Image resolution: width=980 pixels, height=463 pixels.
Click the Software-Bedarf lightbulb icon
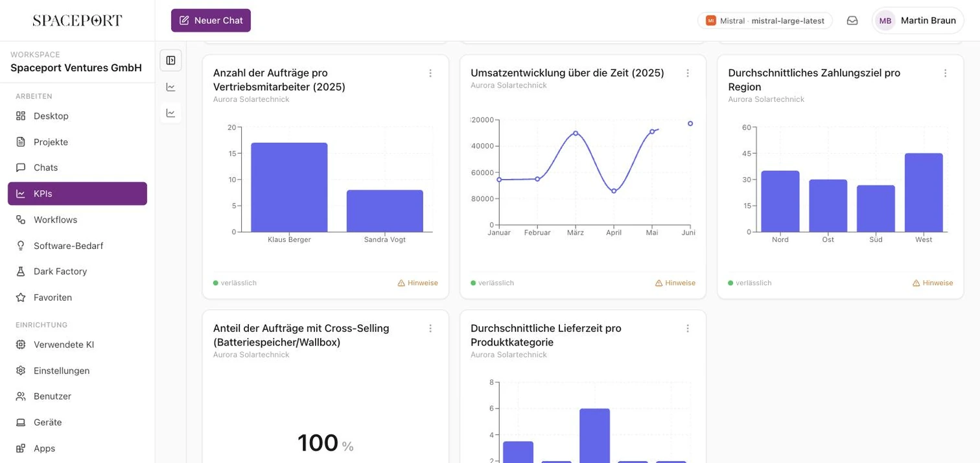(x=21, y=246)
